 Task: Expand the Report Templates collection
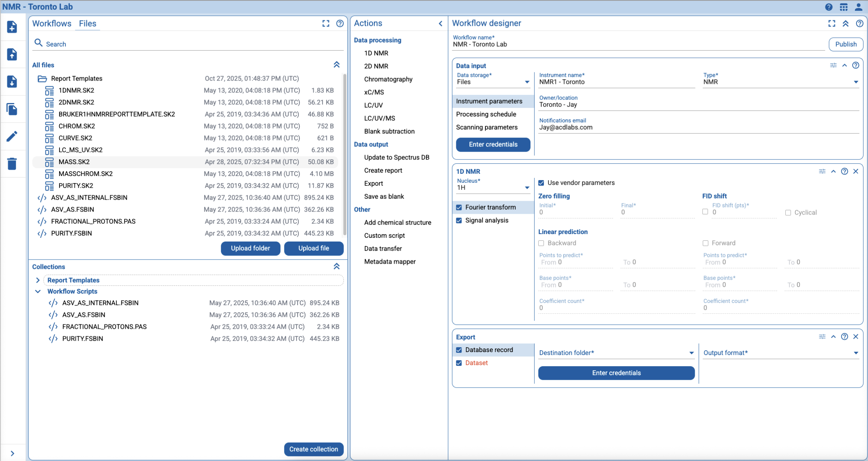[37, 280]
